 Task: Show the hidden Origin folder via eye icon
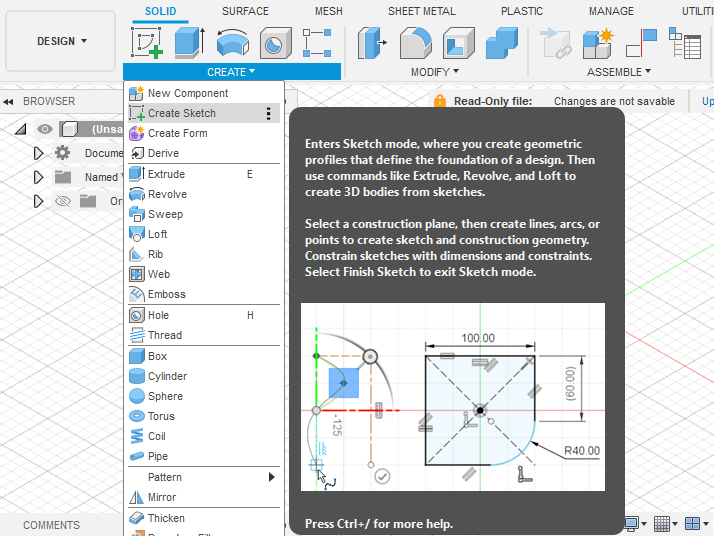coord(64,201)
